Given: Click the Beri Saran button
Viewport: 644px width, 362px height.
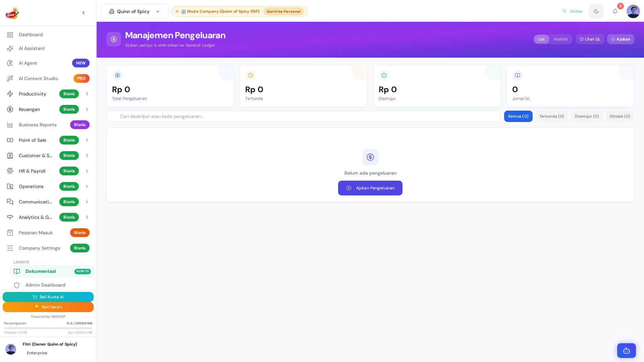Looking at the screenshot, I should (x=48, y=307).
